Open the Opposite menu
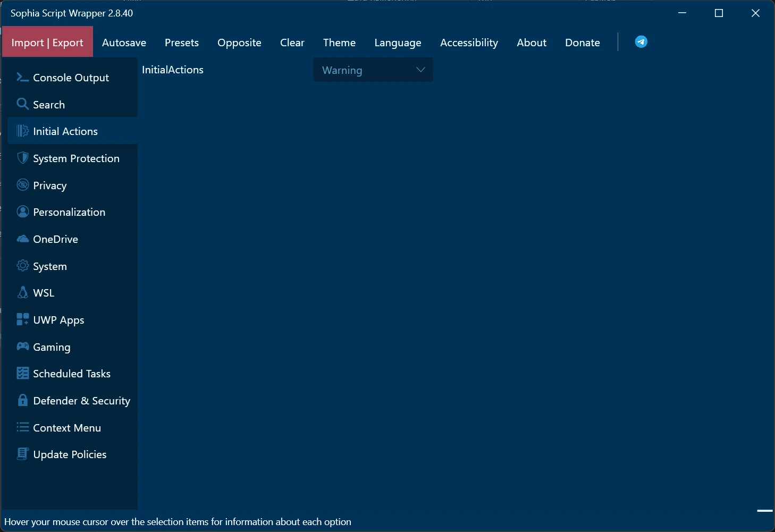The width and height of the screenshot is (775, 532). tap(239, 43)
